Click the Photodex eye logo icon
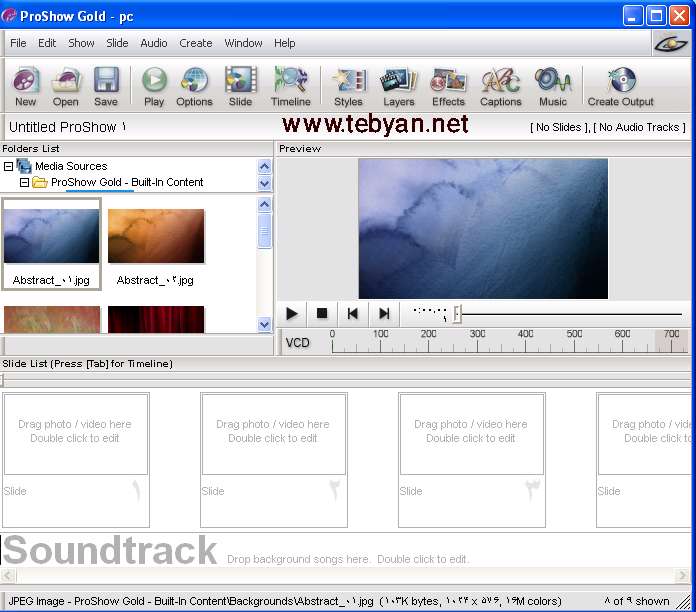The height and width of the screenshot is (612, 696). tap(671, 43)
